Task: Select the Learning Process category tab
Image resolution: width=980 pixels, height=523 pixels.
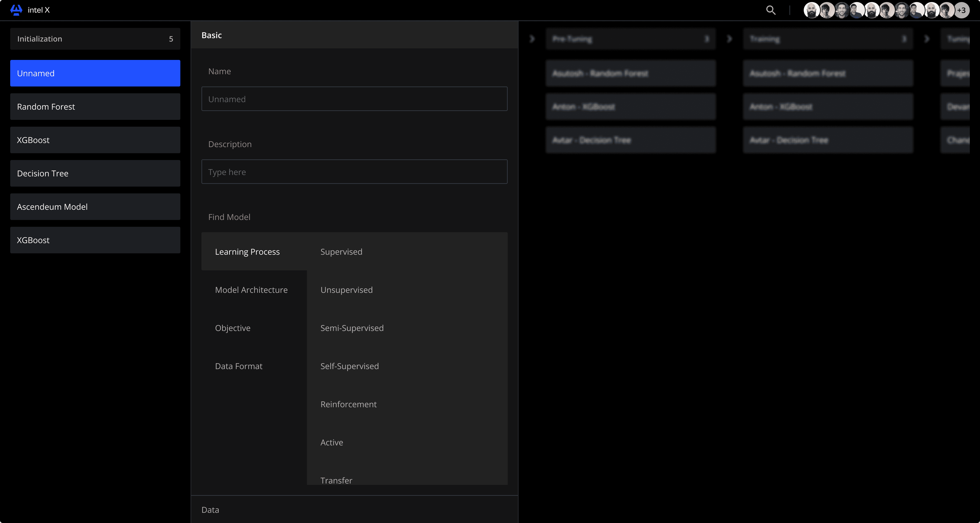Action: 247,252
